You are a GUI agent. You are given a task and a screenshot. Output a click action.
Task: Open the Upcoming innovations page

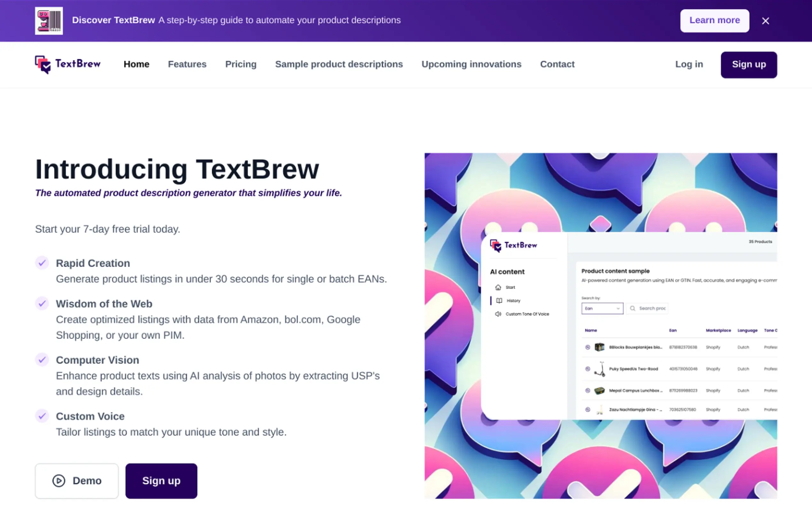[471, 64]
